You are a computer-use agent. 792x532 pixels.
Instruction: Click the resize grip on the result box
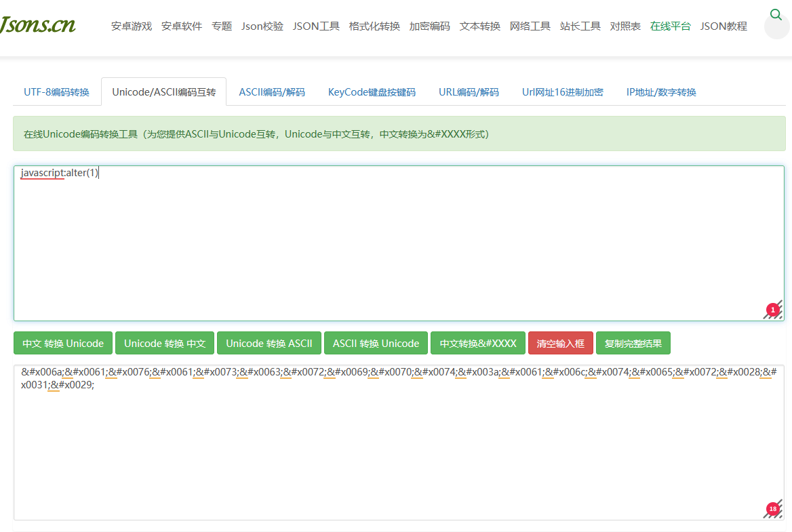772,508
